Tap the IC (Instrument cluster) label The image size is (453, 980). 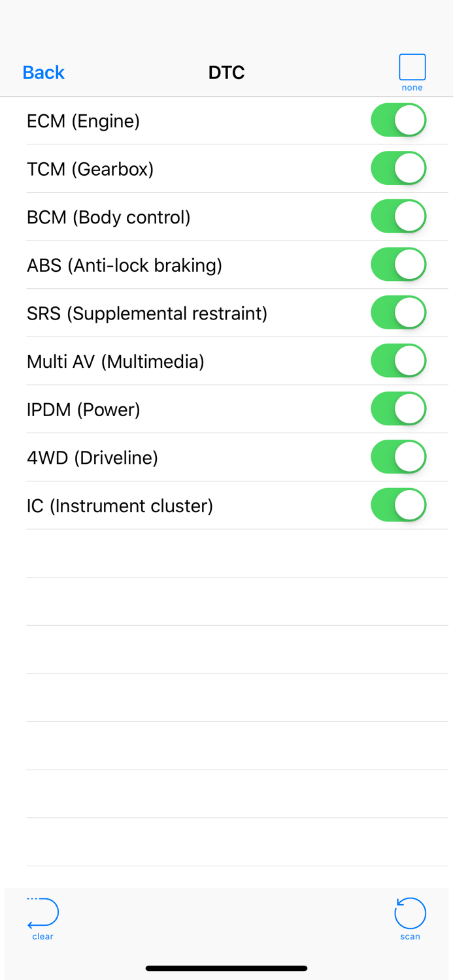[120, 506]
